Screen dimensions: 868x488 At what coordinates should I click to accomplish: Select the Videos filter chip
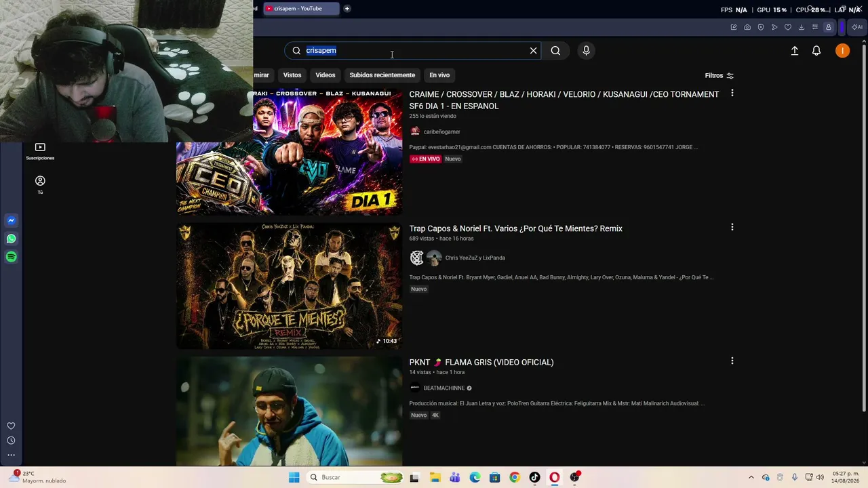(x=325, y=75)
